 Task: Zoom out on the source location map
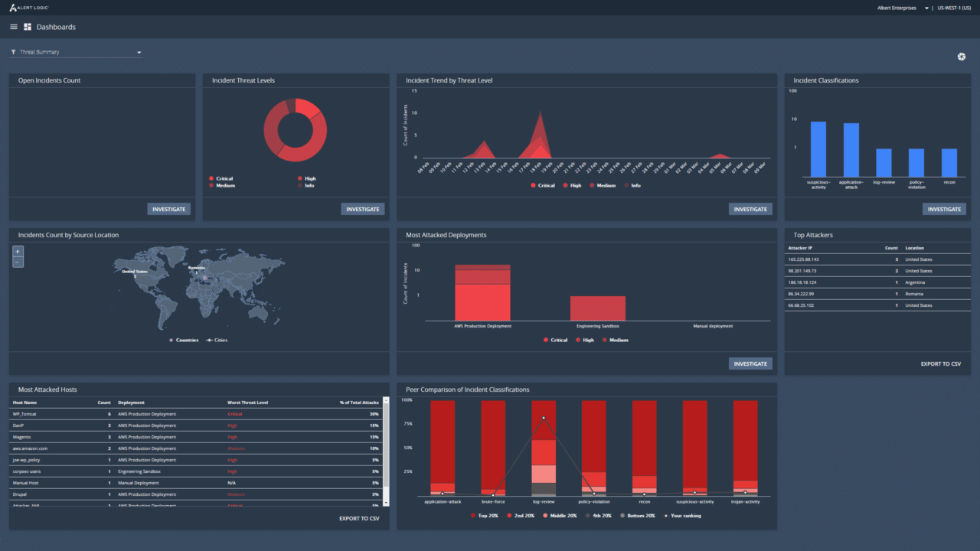[x=17, y=262]
